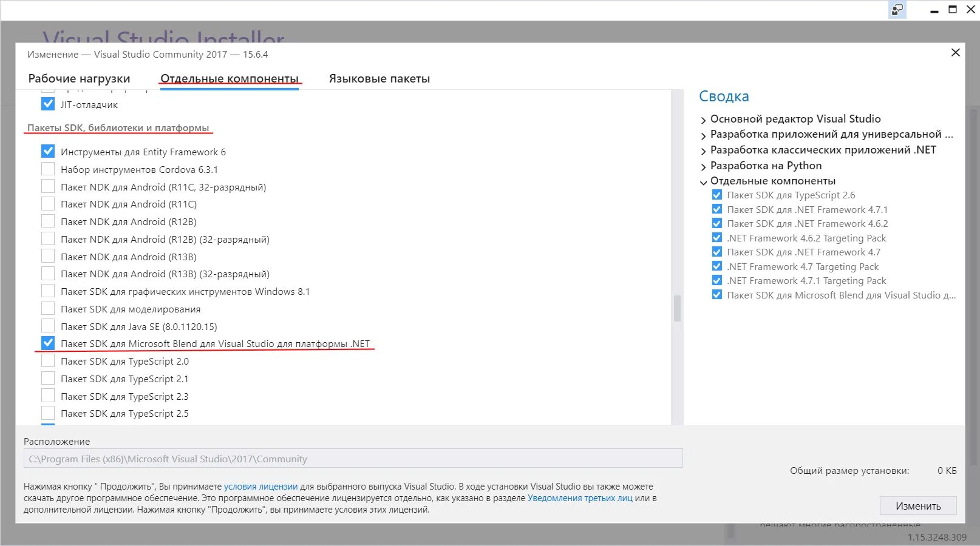Uncheck .NET Framework 4.6.2 Targeting Pack
This screenshot has height=546, width=980.
(x=716, y=238)
